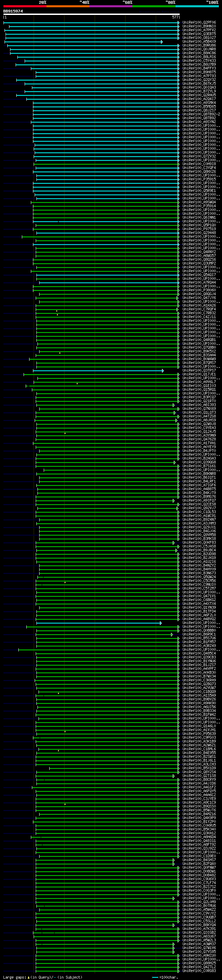This screenshot has width=222, height=980.
Task: Select the UniRef100_Q2T1S8 label
Action: [x=199, y=776]
